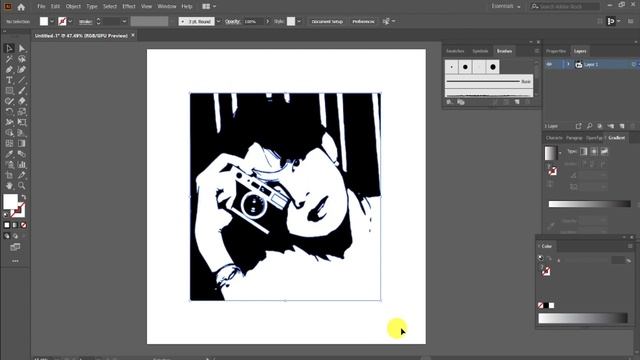Select the Direct Selection tool

(x=22, y=48)
